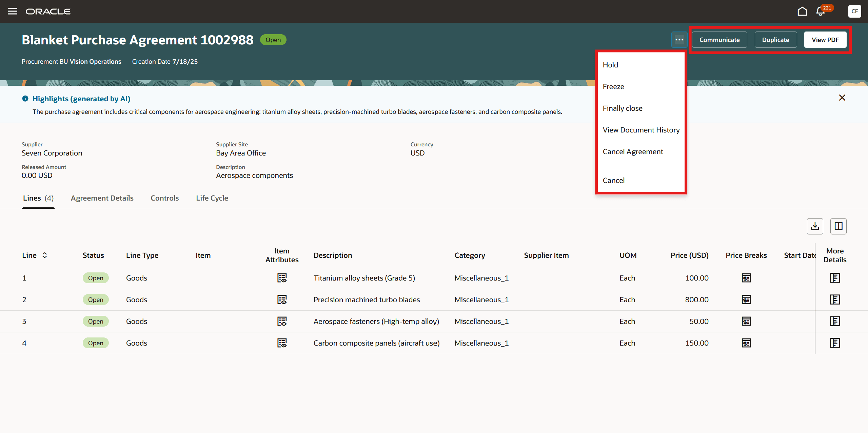Open Item Attributes for Aerospace fasteners line
Screen dimensions: 868x433
click(282, 321)
